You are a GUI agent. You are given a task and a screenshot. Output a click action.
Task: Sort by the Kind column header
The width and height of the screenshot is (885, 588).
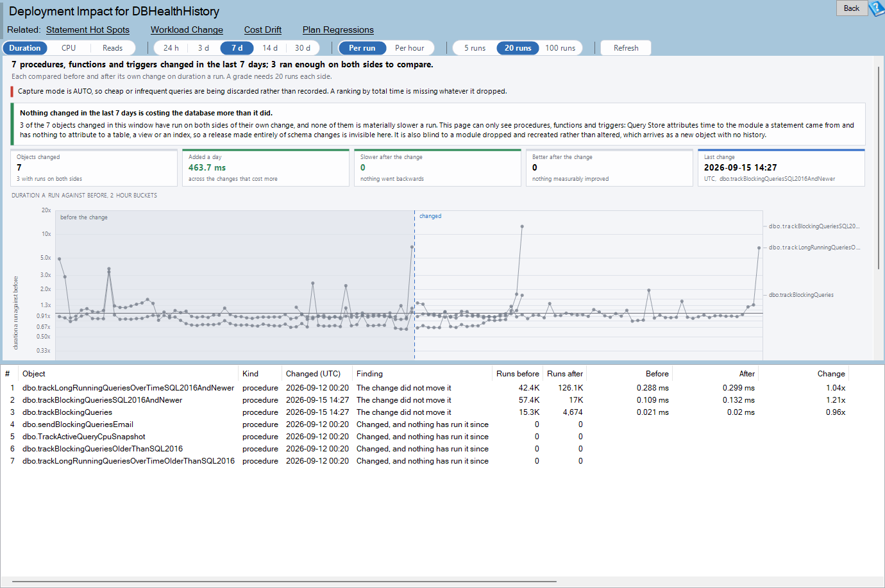point(261,374)
